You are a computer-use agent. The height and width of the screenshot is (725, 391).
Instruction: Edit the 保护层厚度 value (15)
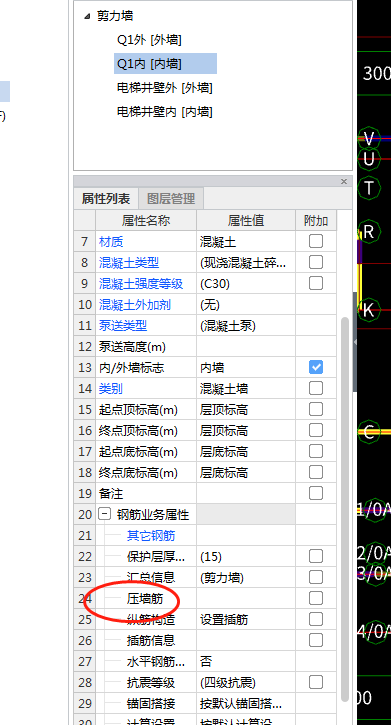246,557
